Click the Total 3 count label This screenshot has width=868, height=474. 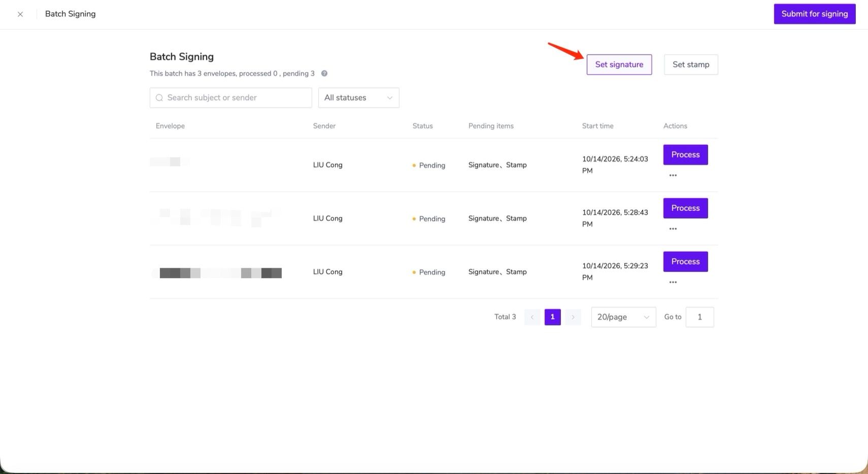[505, 317]
